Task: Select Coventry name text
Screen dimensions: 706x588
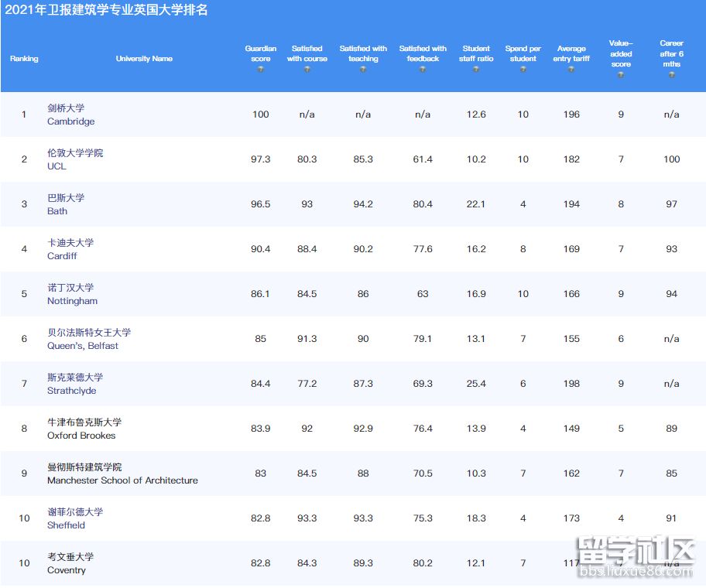Action: click(67, 570)
